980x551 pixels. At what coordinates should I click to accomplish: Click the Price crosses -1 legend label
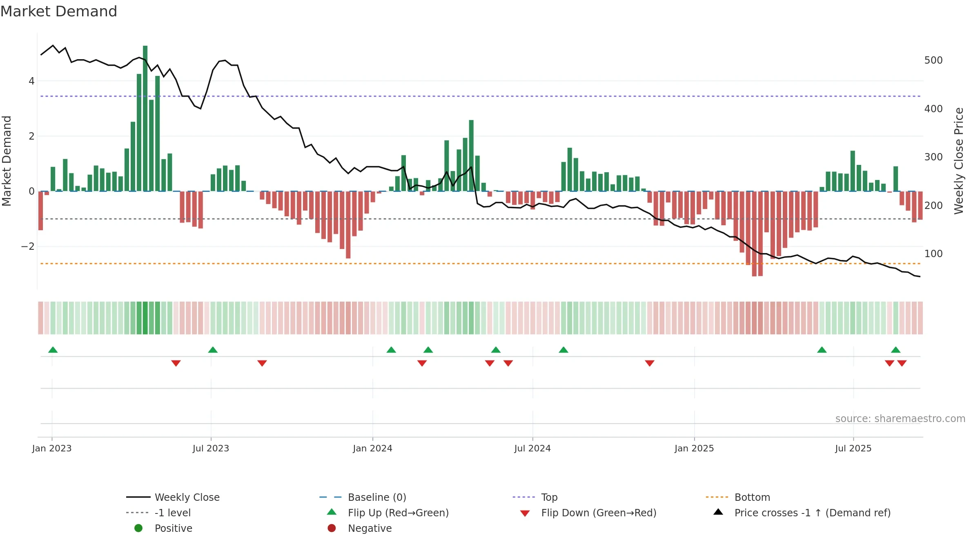click(x=813, y=513)
